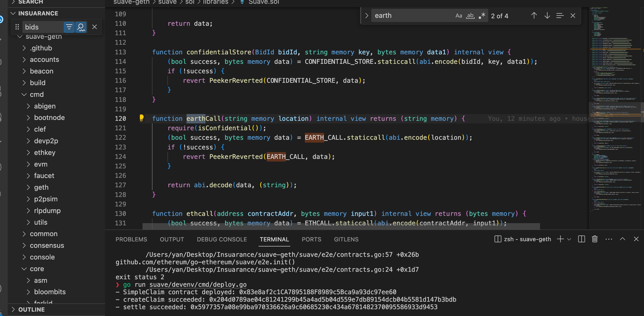Screen dimensions: 644x316
Task: Toggle the explorer tree filter mode button
Action: [x=69, y=27]
